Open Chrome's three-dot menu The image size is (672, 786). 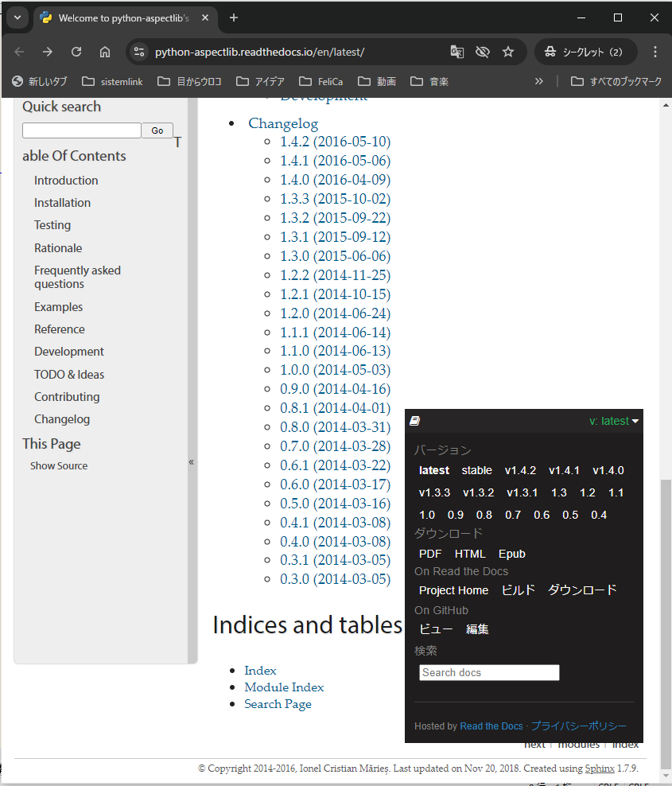coord(655,51)
